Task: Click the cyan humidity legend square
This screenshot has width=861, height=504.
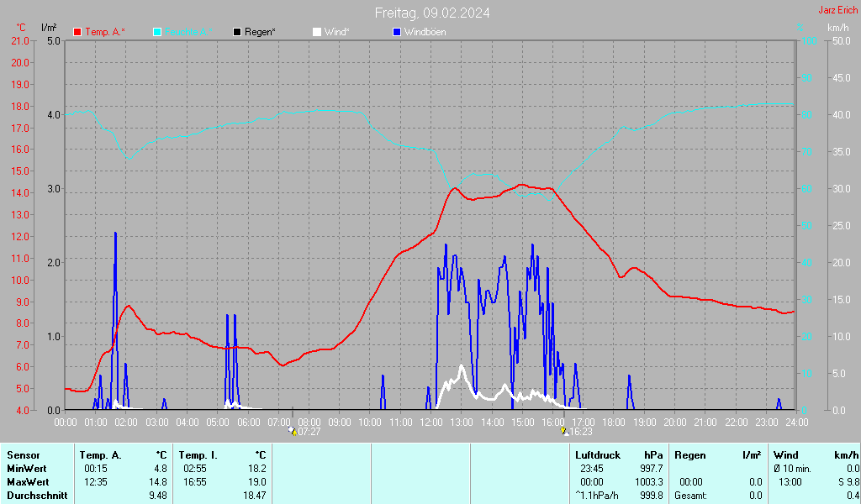Action: [157, 32]
